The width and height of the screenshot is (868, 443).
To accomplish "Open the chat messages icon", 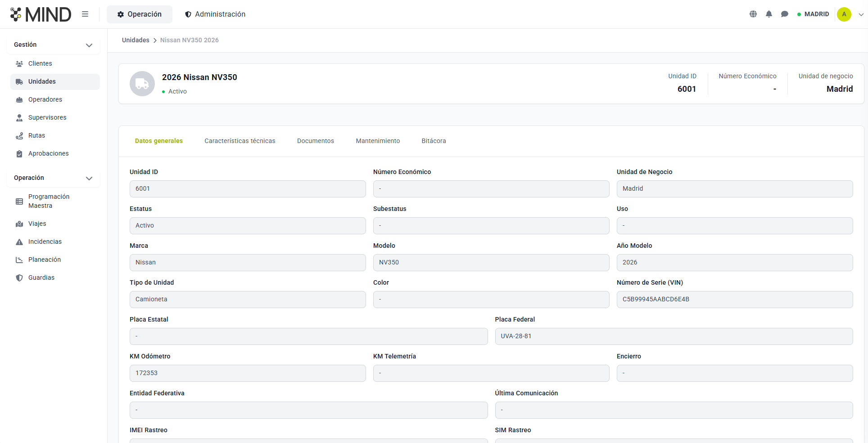I will [785, 14].
